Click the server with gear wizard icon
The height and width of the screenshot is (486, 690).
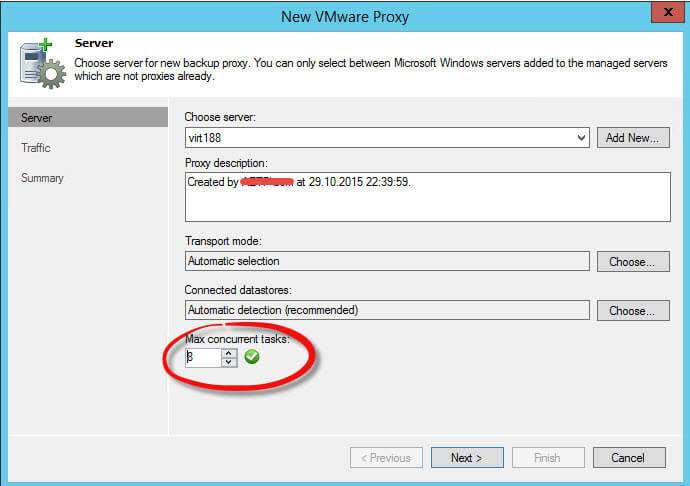(43, 64)
